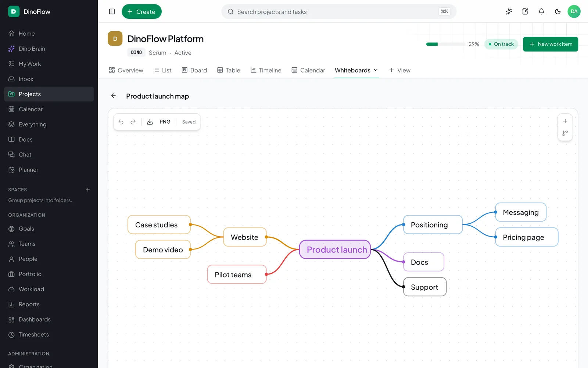Click the PNG export button
Viewport: 588px width, 368px height.
165,122
